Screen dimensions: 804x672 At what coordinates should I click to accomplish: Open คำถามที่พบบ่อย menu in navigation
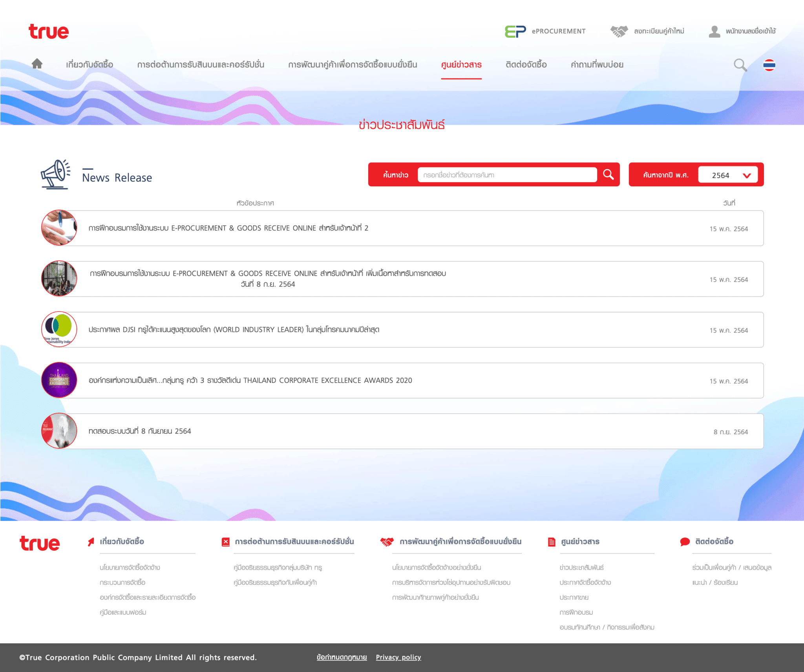[597, 65]
